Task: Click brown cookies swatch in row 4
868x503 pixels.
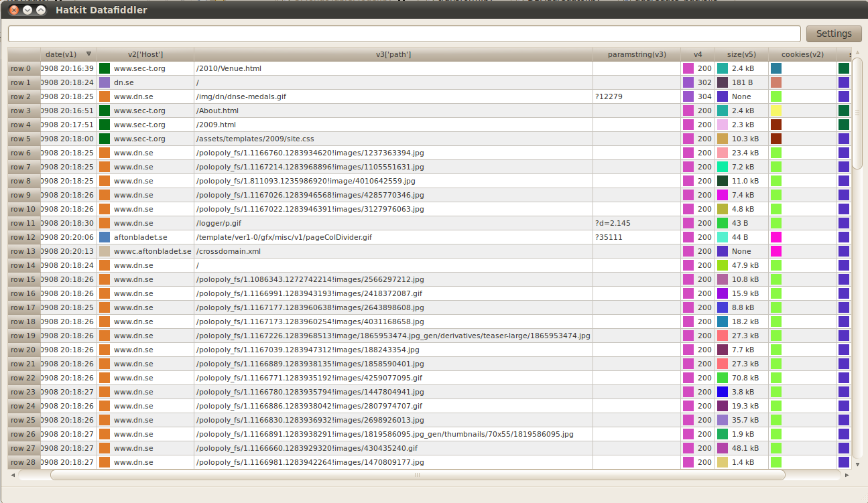Action: click(776, 125)
